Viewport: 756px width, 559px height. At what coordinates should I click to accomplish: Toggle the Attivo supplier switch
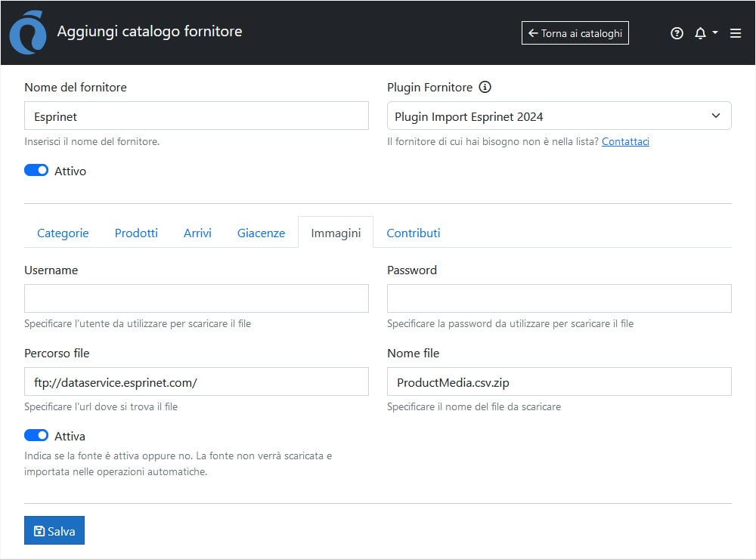point(36,171)
